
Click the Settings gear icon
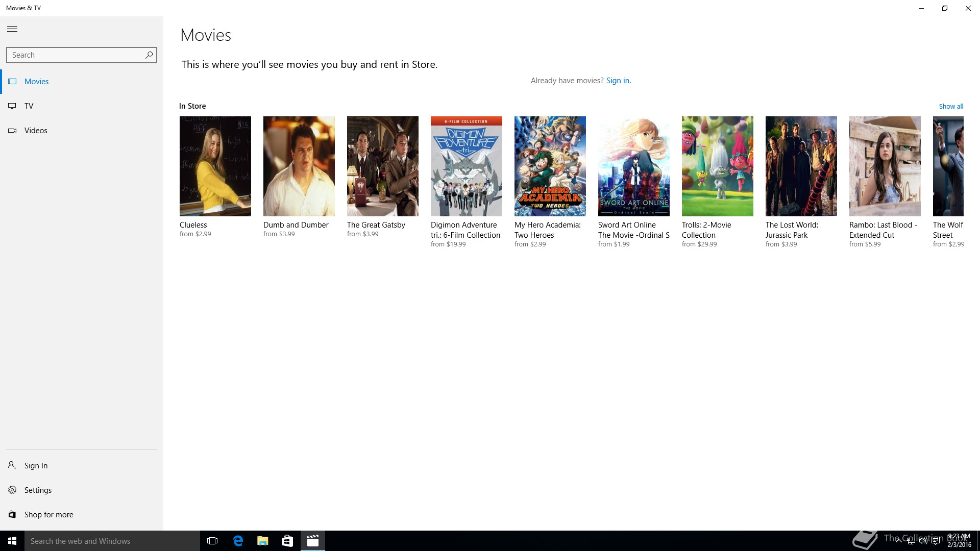coord(12,490)
